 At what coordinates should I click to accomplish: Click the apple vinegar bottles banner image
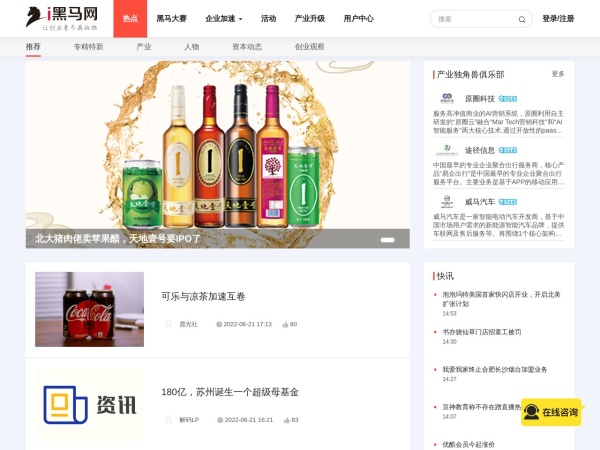click(x=218, y=155)
